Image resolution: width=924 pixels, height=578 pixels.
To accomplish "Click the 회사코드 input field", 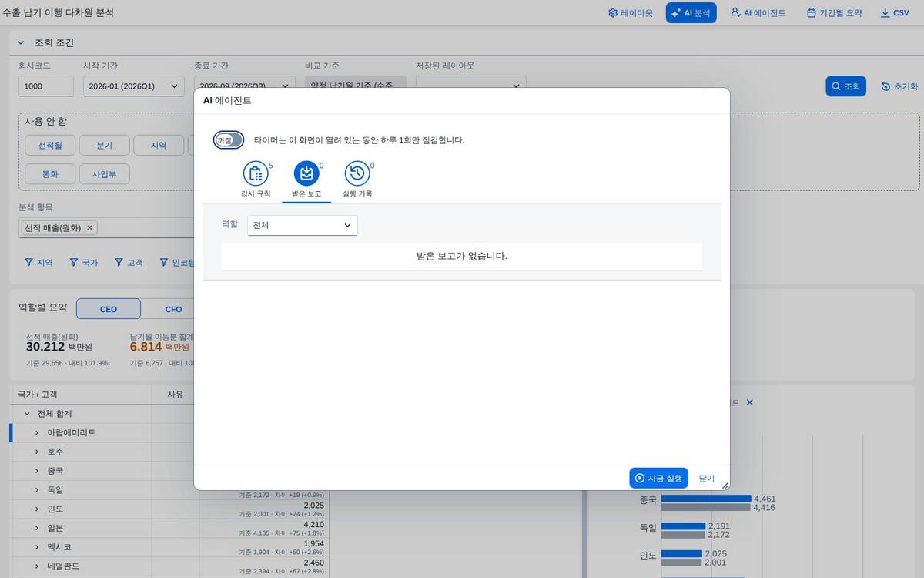I will (46, 86).
